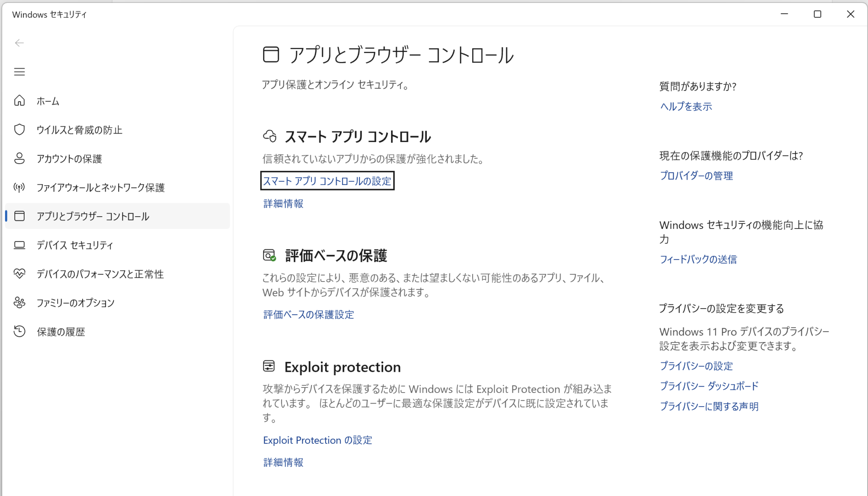The width and height of the screenshot is (868, 496).
Task: Open ファイアウォールとネットワーク保護 page
Action: (x=117, y=187)
